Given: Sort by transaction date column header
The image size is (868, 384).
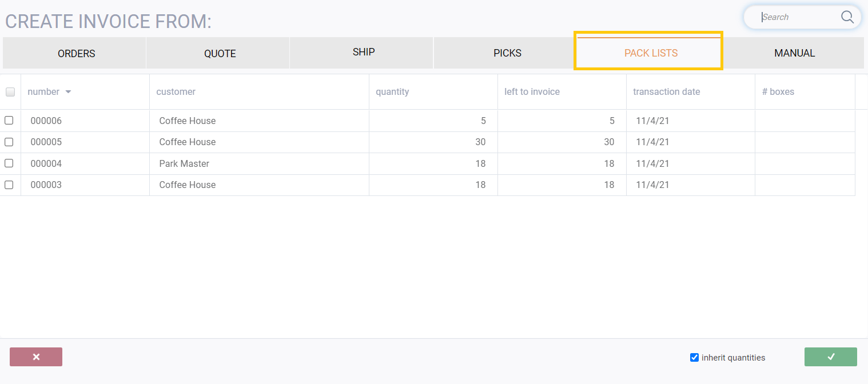Looking at the screenshot, I should [666, 92].
